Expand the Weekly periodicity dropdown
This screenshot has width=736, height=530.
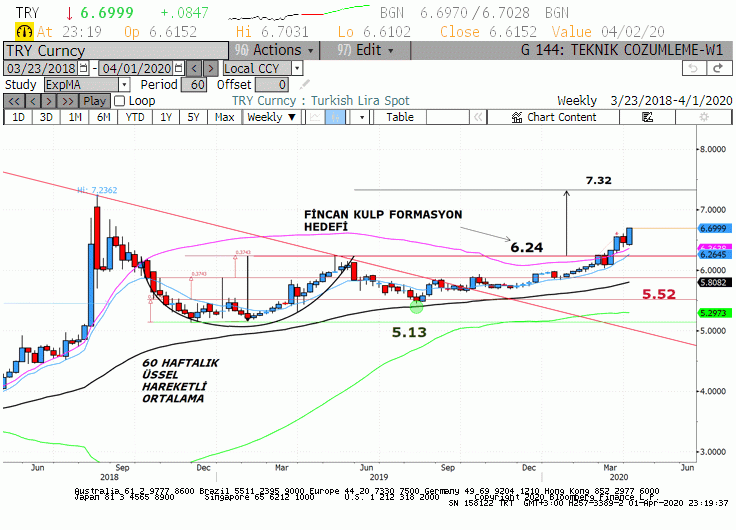(271, 117)
